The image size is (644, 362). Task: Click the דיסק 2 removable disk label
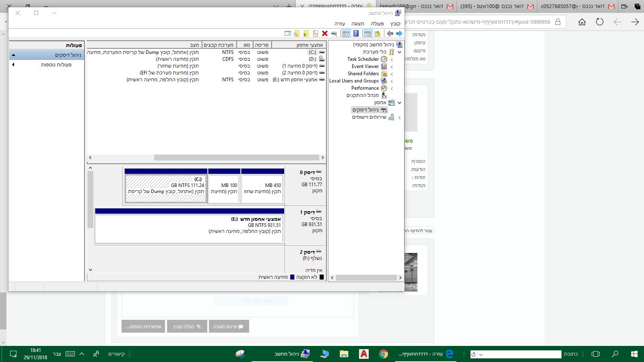305,260
